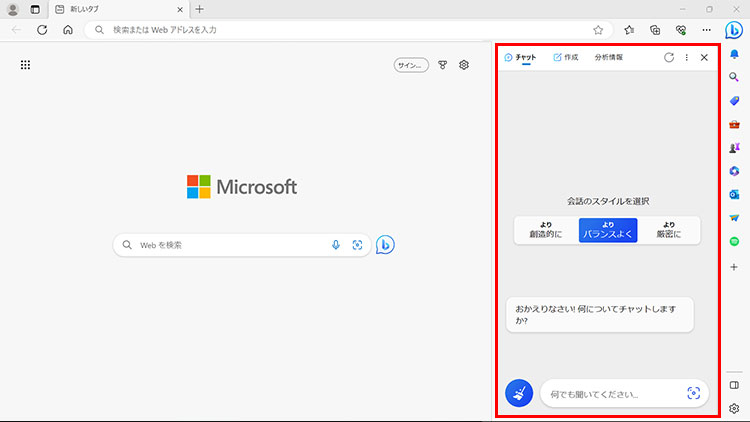Switch to the 作成 tab
The height and width of the screenshot is (422, 750).
point(566,58)
